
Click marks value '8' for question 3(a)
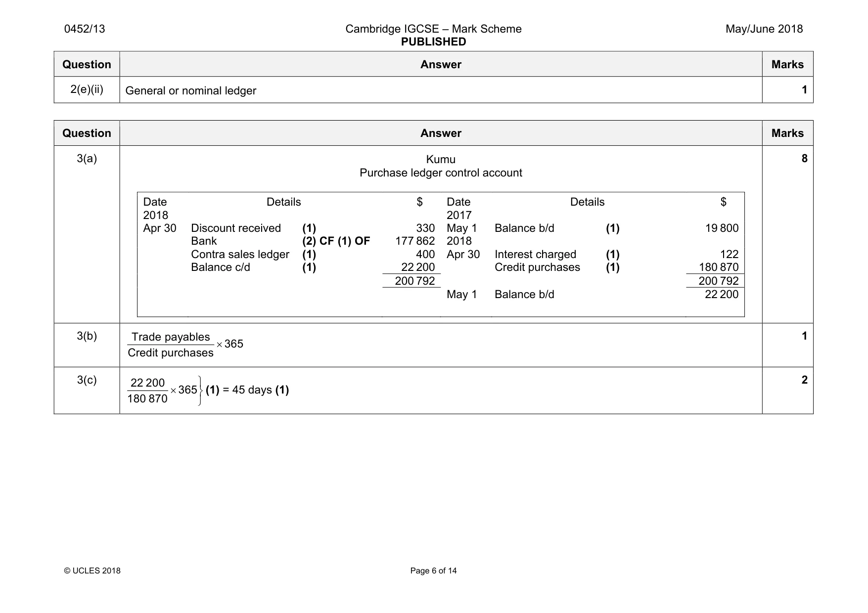804,159
